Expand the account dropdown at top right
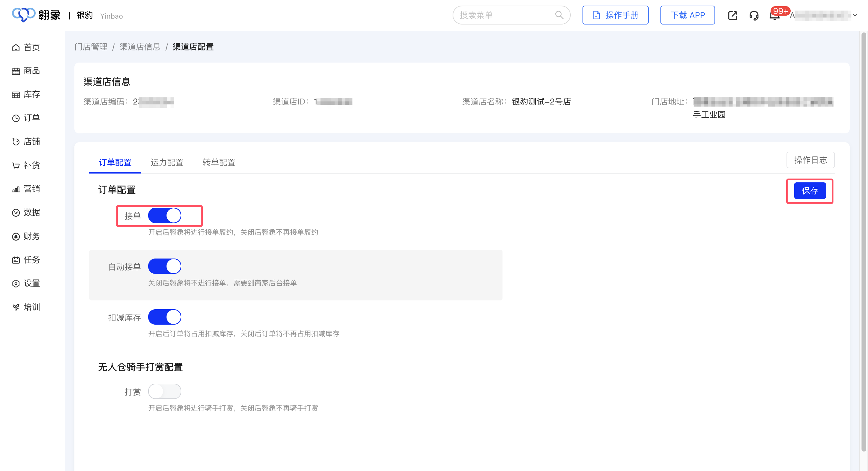868x471 pixels. point(855,15)
